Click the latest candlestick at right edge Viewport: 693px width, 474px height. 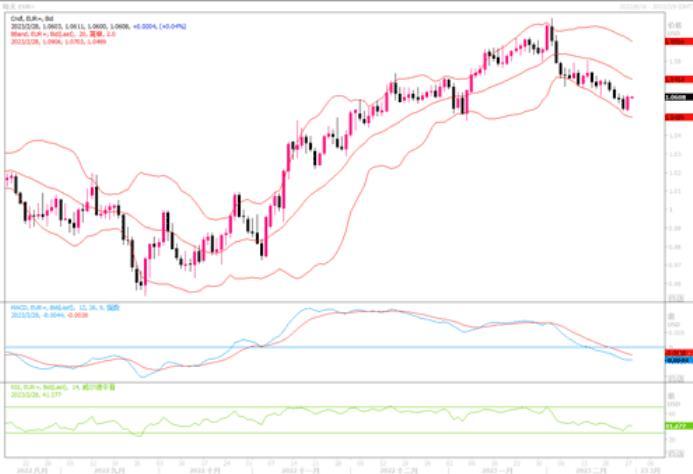[629, 101]
